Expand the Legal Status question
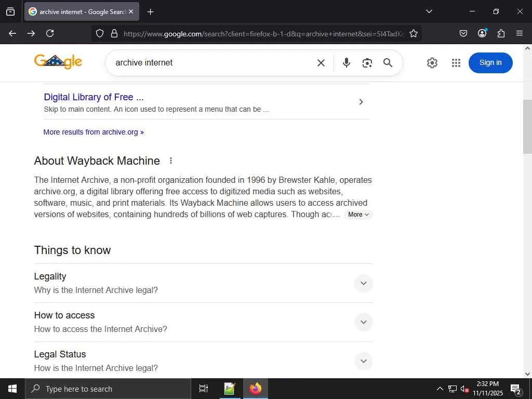 tap(363, 361)
